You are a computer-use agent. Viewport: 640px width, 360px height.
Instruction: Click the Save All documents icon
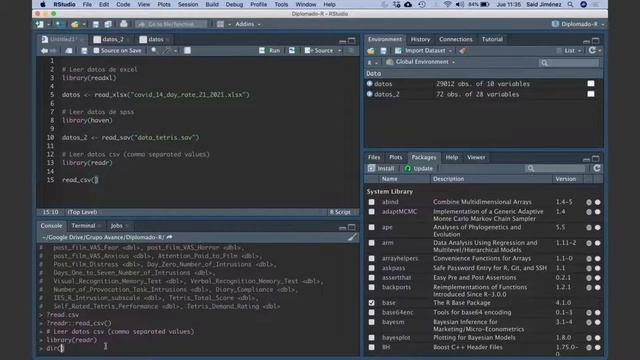coord(108,24)
